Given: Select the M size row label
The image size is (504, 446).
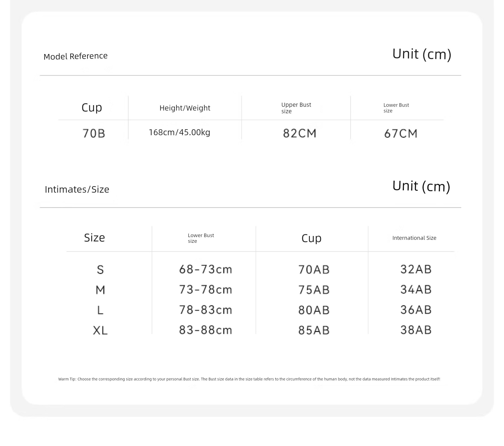Looking at the screenshot, I should [100, 290].
